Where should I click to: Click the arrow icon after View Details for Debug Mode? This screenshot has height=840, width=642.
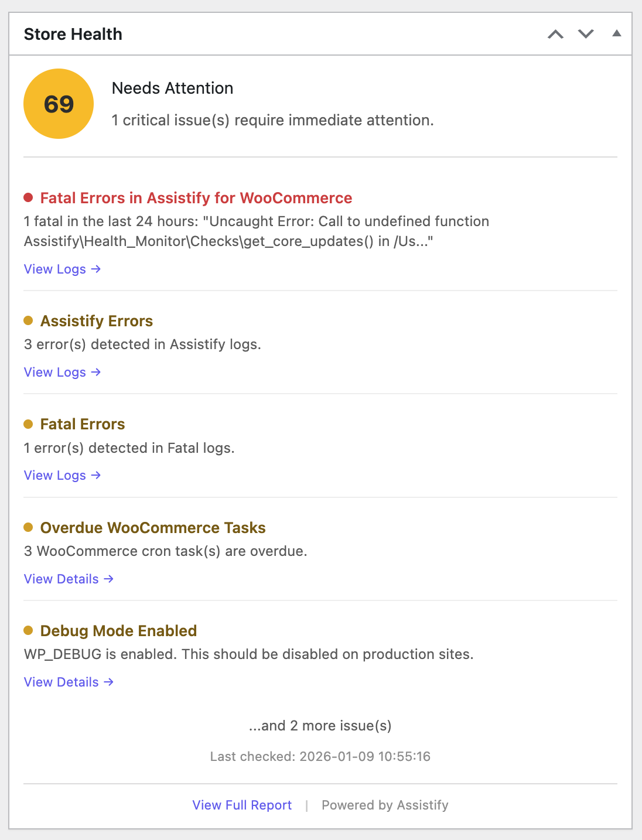pos(109,682)
